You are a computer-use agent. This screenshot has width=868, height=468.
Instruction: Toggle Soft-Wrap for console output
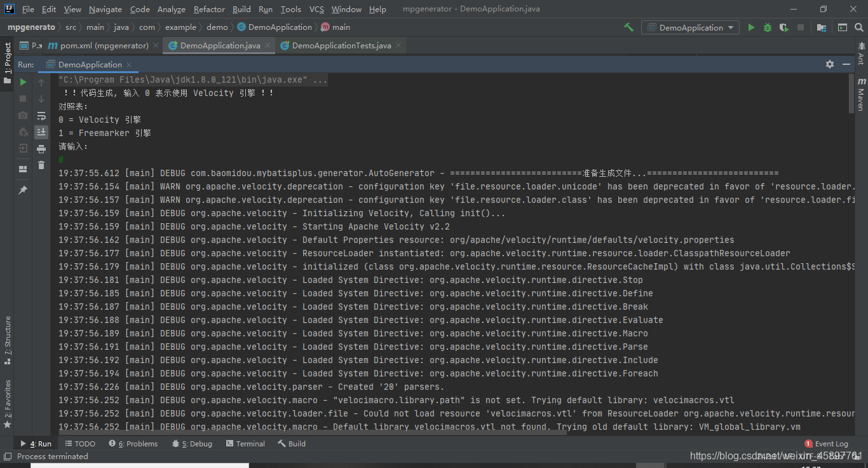pos(41,116)
